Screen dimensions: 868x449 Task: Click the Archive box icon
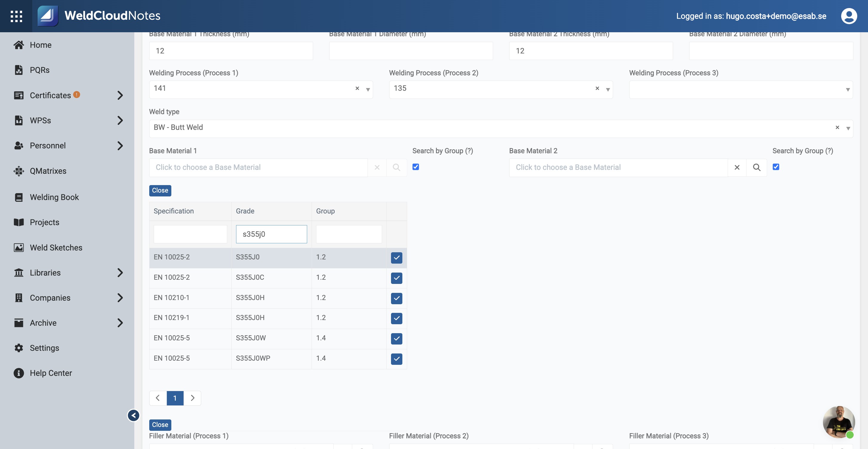19,323
